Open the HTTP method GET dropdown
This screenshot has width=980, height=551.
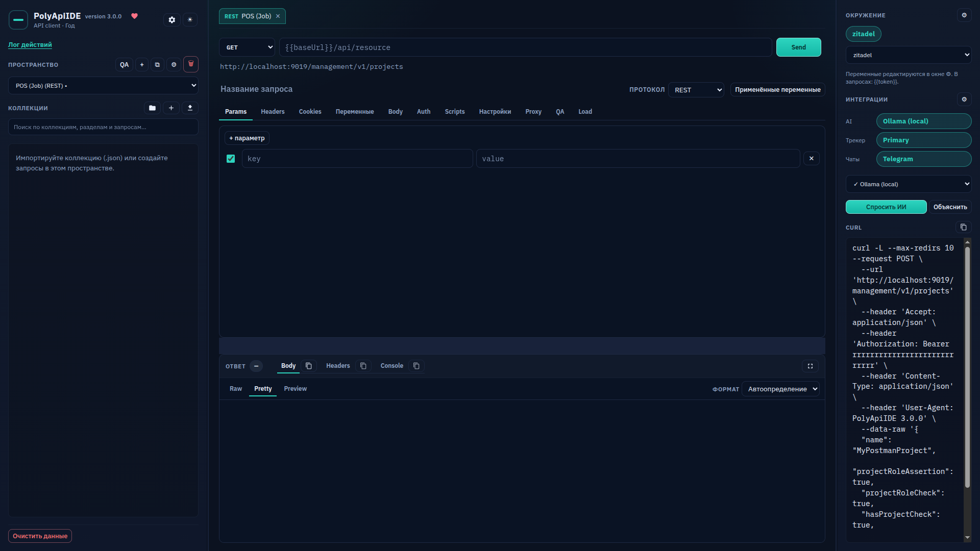pos(247,47)
